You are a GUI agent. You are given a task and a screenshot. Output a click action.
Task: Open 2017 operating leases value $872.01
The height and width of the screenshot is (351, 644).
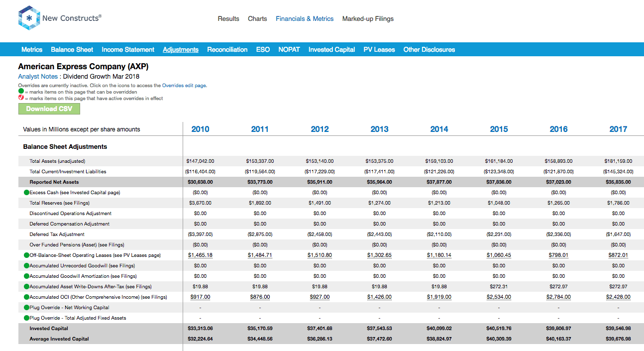[618, 255]
